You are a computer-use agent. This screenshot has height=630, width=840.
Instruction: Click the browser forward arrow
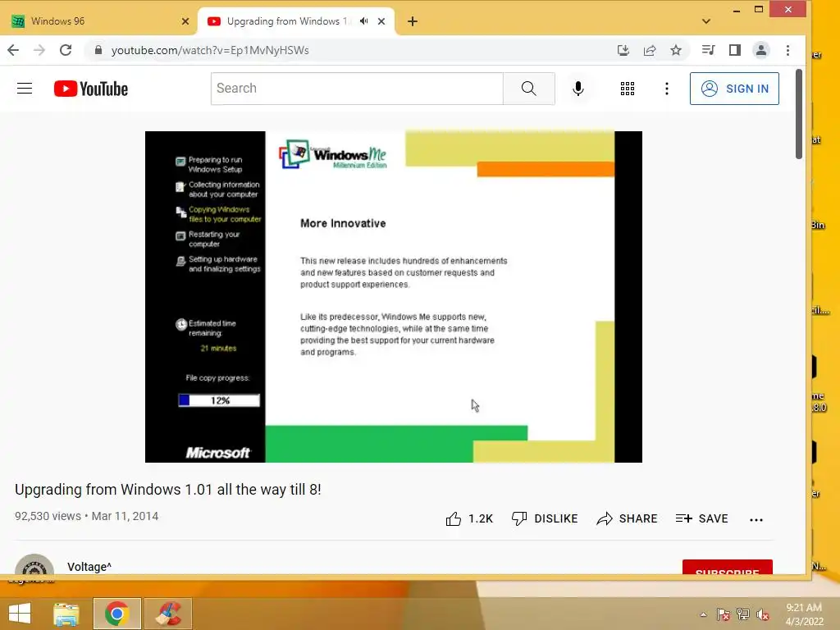(x=39, y=50)
